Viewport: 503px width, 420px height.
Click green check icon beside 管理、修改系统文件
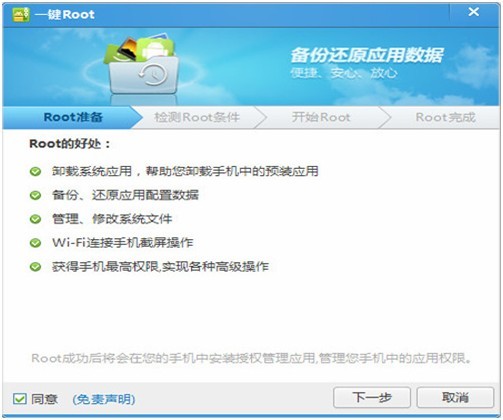[x=35, y=219]
